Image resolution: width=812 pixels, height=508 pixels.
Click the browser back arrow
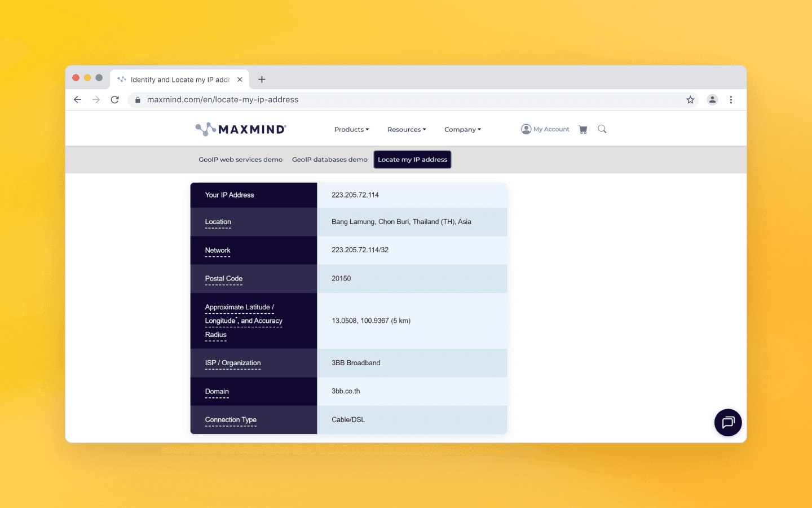point(77,99)
